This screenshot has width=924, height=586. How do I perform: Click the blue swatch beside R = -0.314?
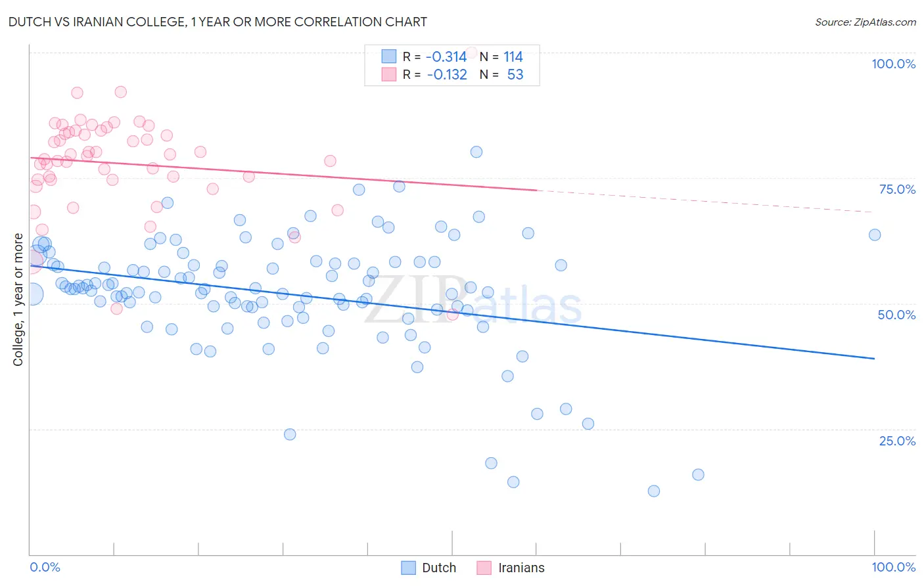[389, 56]
